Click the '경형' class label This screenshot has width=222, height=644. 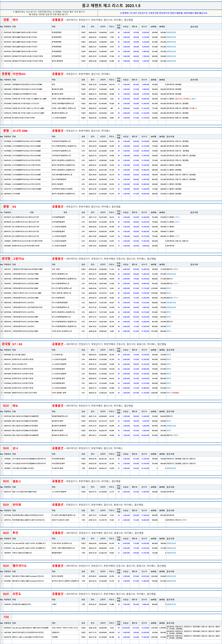pyautogui.click(x=6, y=20)
